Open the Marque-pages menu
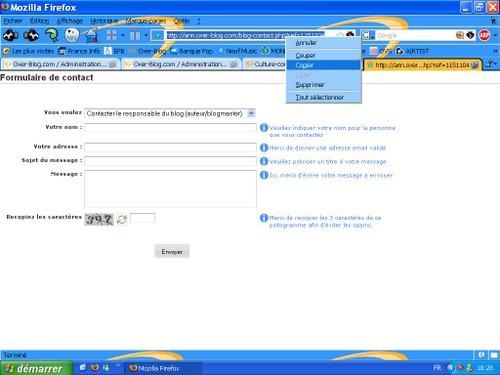Image resolution: width=500 pixels, height=375 pixels. point(146,21)
